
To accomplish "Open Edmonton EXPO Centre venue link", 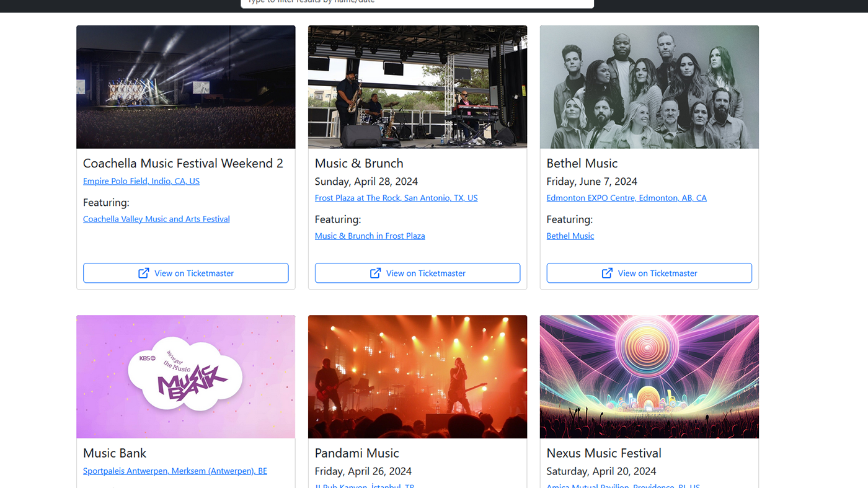I will click(626, 198).
